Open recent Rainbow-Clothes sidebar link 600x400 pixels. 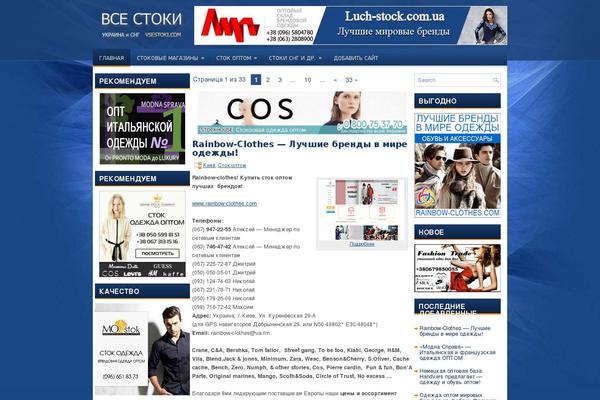(455, 331)
